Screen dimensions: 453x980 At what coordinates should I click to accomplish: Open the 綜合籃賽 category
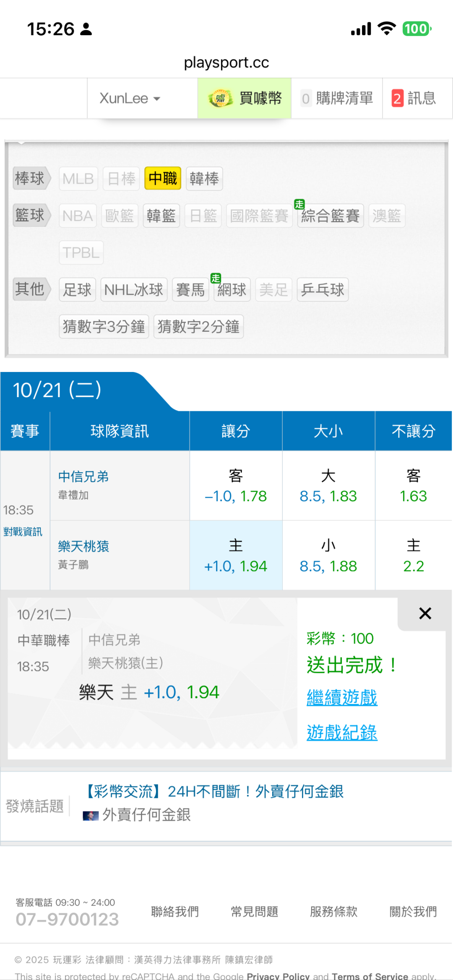click(330, 216)
